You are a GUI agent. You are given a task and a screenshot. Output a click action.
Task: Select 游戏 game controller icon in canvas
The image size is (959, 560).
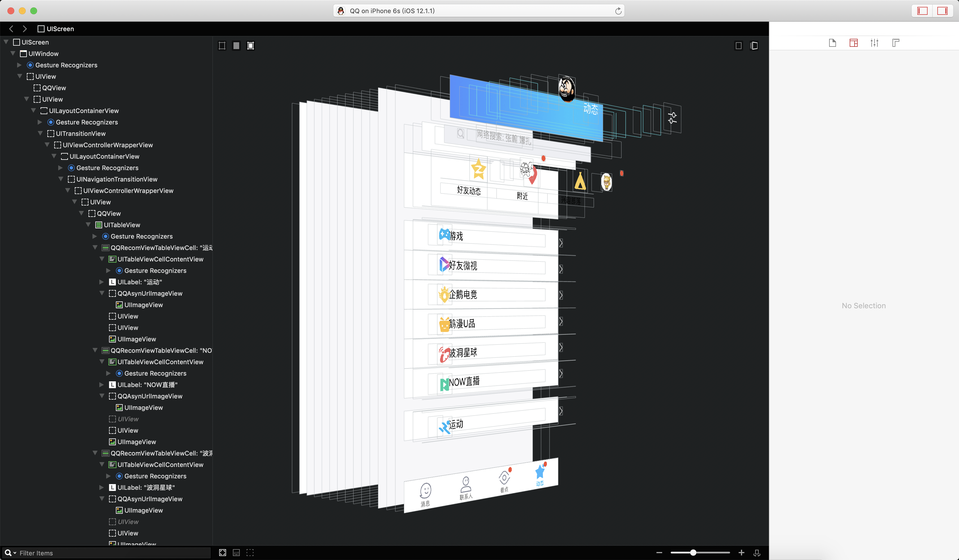(x=444, y=234)
